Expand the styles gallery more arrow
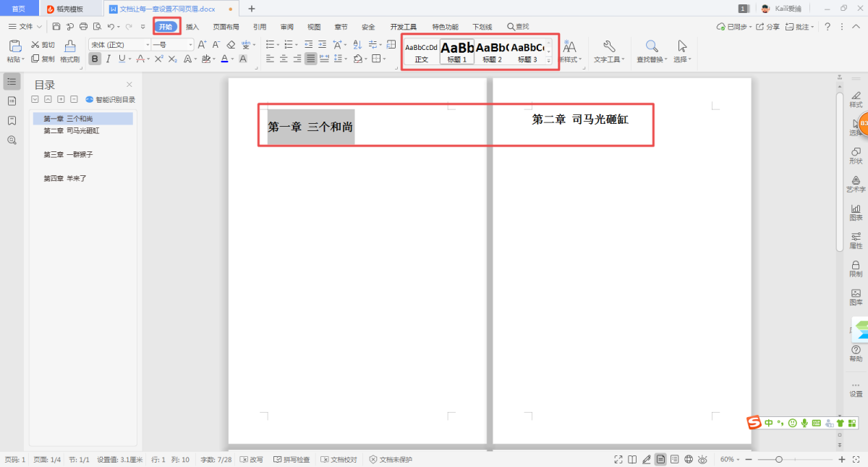 548,61
